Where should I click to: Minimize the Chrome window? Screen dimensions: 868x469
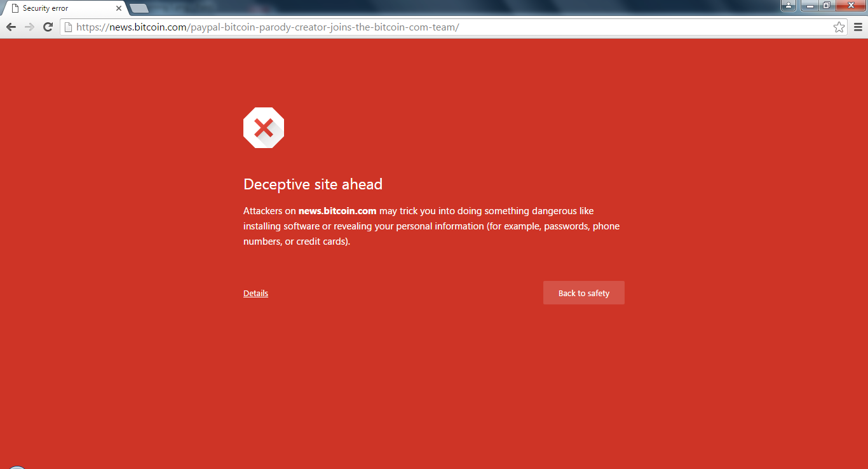click(810, 5)
